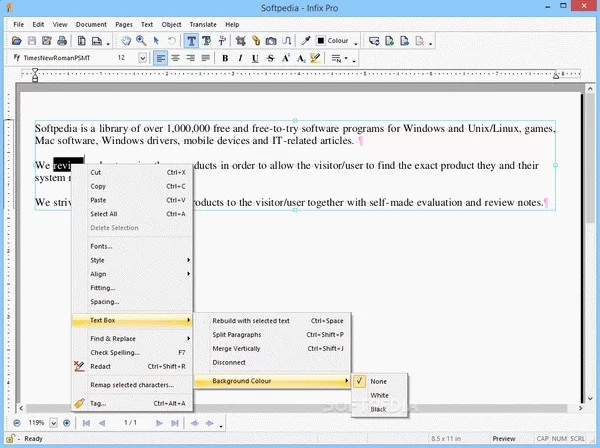This screenshot has height=448, width=600.
Task: Choose Select All in context menu
Action: tap(132, 214)
